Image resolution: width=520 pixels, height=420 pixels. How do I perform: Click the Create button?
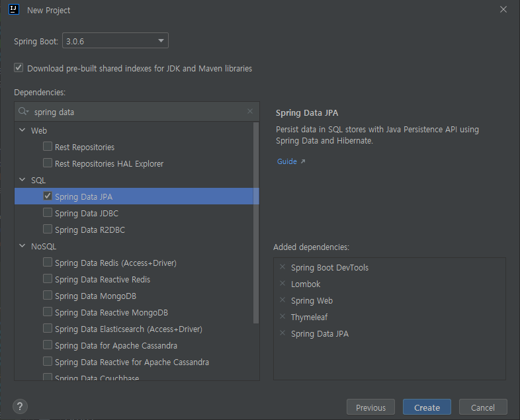tap(427, 407)
